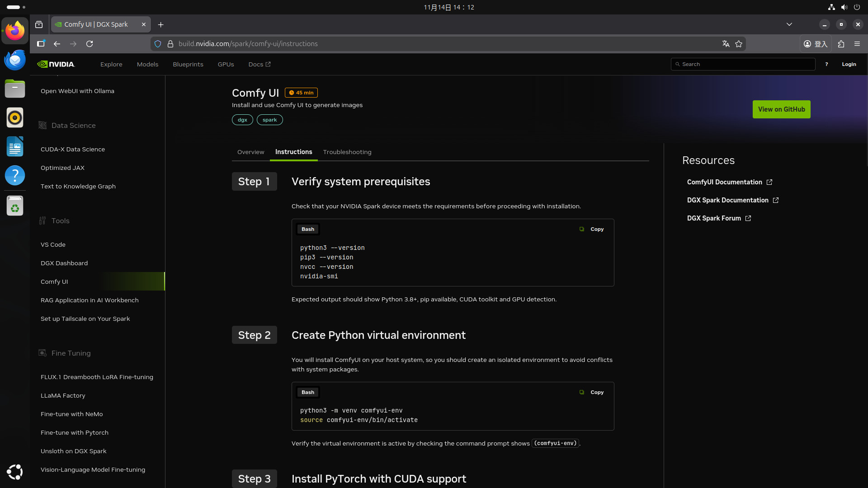Click the help question mark icon
Screen dimensions: 868x488
826,64
